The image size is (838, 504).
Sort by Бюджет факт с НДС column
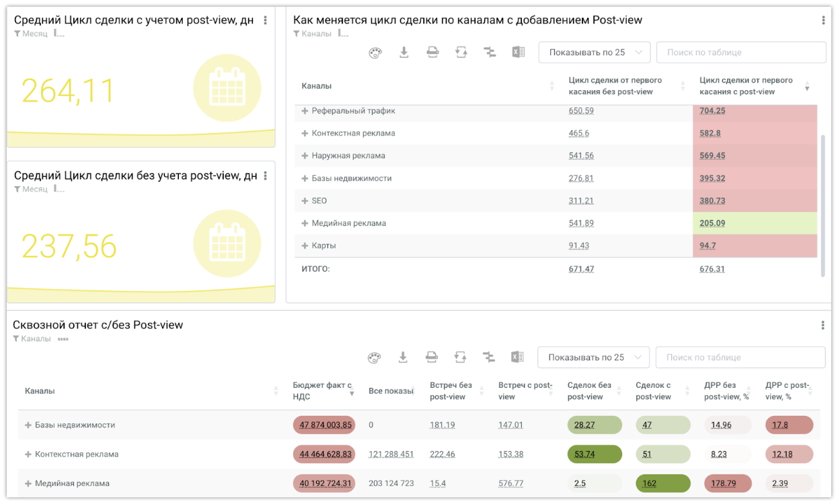[x=322, y=390]
